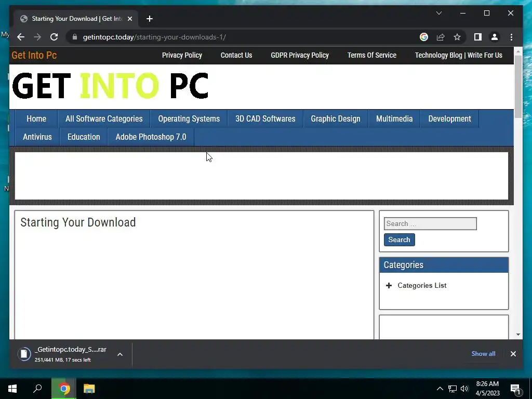Close the Starting Your Download tab
Viewport: 532px width, 399px height.
coord(129,19)
